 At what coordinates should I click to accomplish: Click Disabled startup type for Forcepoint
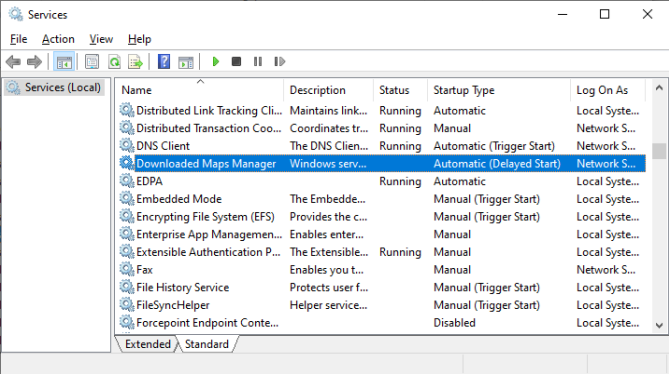(x=454, y=323)
